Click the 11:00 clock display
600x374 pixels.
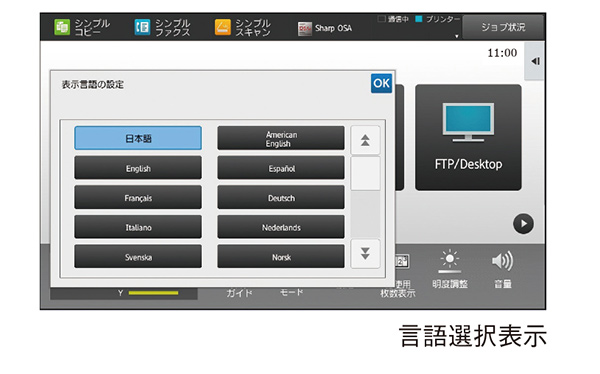pyautogui.click(x=502, y=53)
